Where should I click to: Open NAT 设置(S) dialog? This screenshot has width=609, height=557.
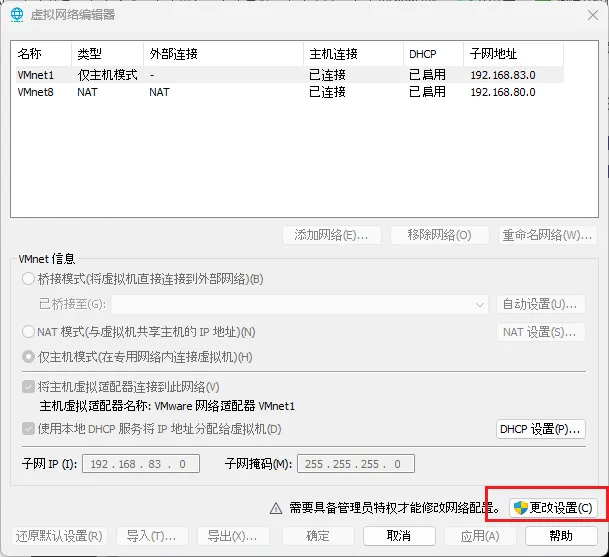click(541, 332)
